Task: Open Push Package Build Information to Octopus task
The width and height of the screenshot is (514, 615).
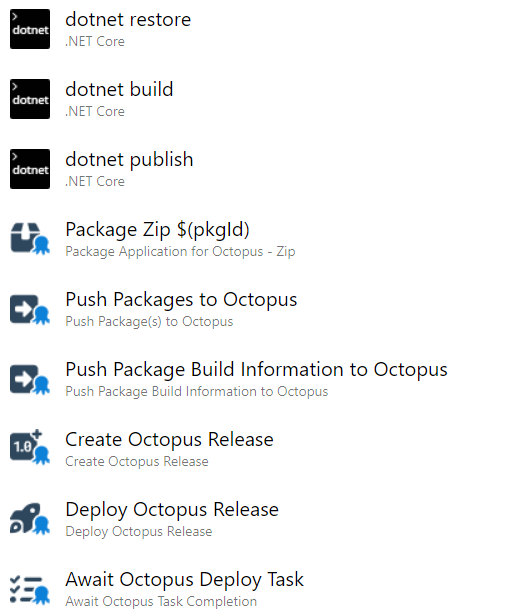Action: click(256, 370)
